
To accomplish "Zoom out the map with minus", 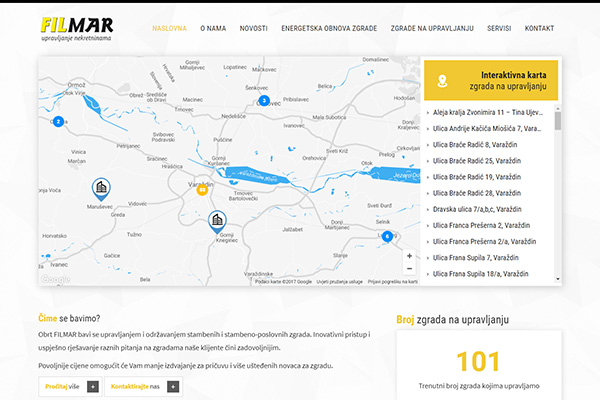I will (x=409, y=269).
